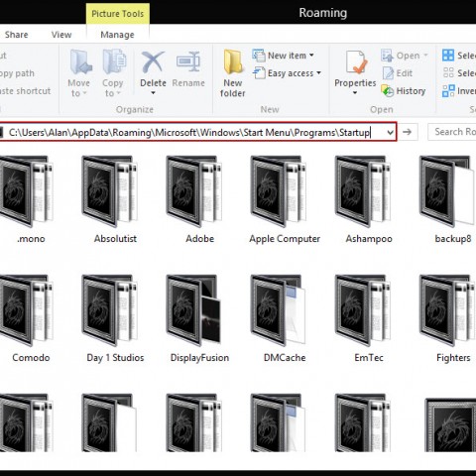Expand the Copy to dropdown arrow
This screenshot has width=476, height=476.
[118, 93]
